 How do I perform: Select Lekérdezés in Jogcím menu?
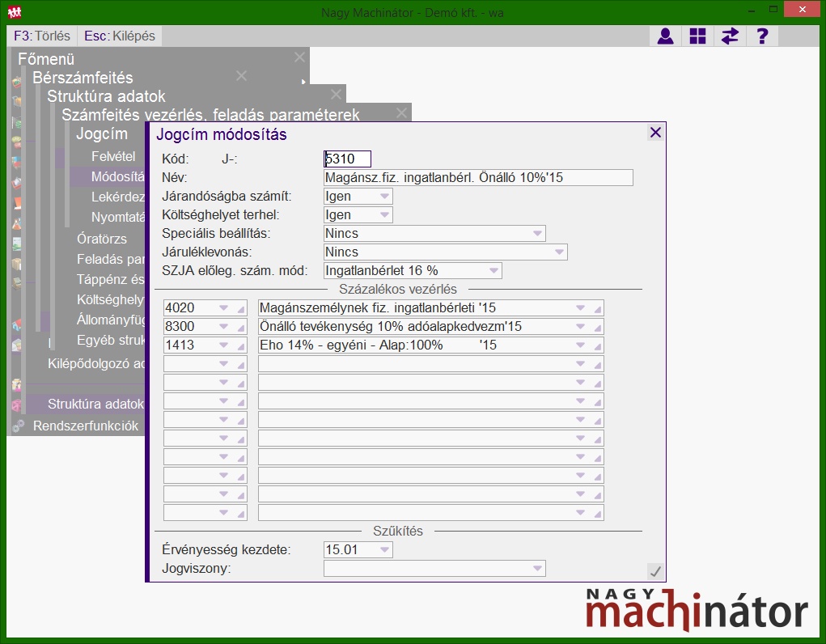click(117, 197)
